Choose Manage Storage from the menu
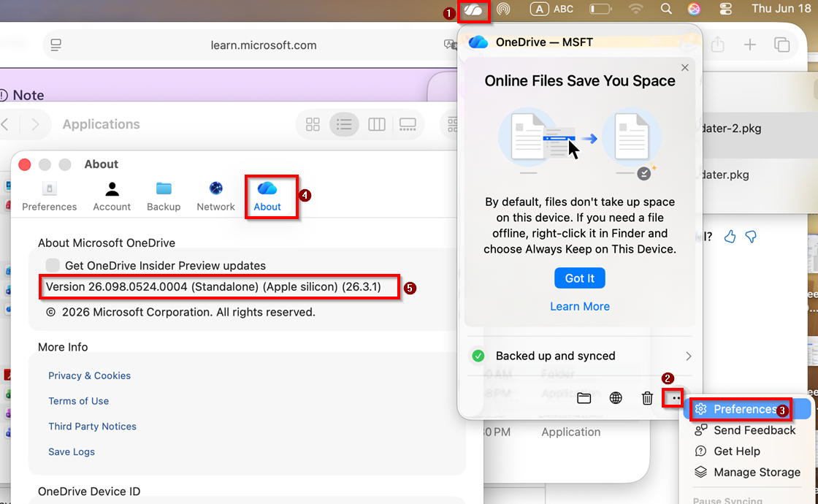This screenshot has width=818, height=504. (747, 472)
